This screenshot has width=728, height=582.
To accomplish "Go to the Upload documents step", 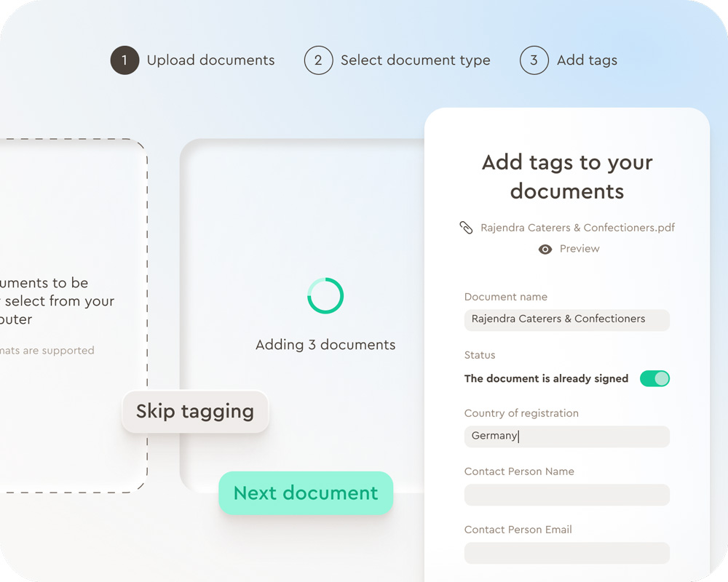I will pos(210,60).
